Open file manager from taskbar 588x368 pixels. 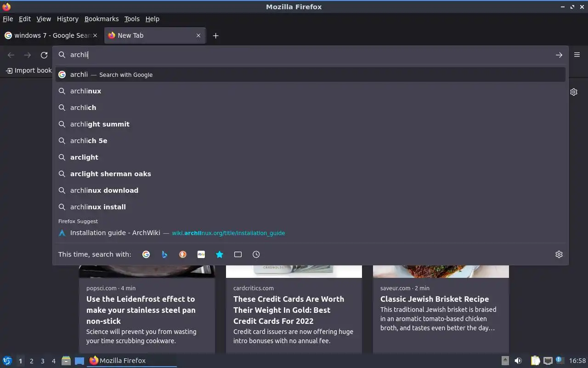click(x=66, y=361)
